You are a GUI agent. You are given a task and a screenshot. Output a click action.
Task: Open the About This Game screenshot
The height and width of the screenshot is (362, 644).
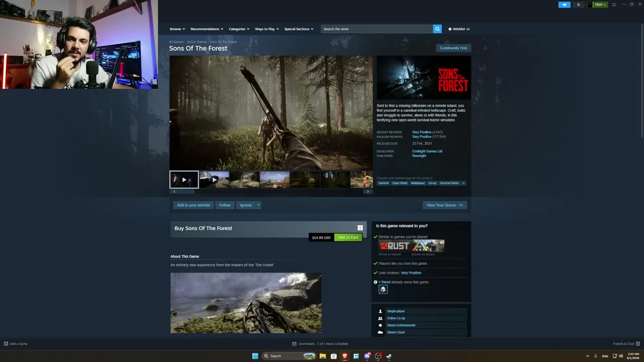pyautogui.click(x=246, y=303)
